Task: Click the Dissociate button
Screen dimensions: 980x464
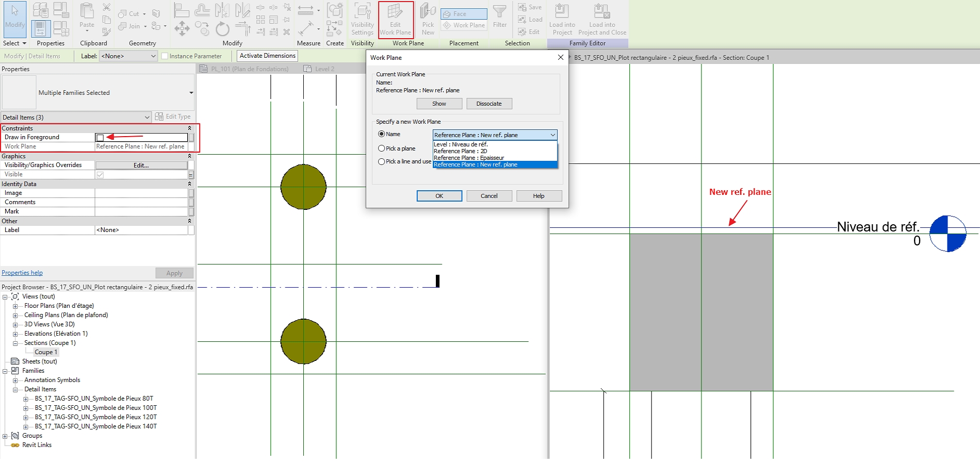Action: [488, 103]
